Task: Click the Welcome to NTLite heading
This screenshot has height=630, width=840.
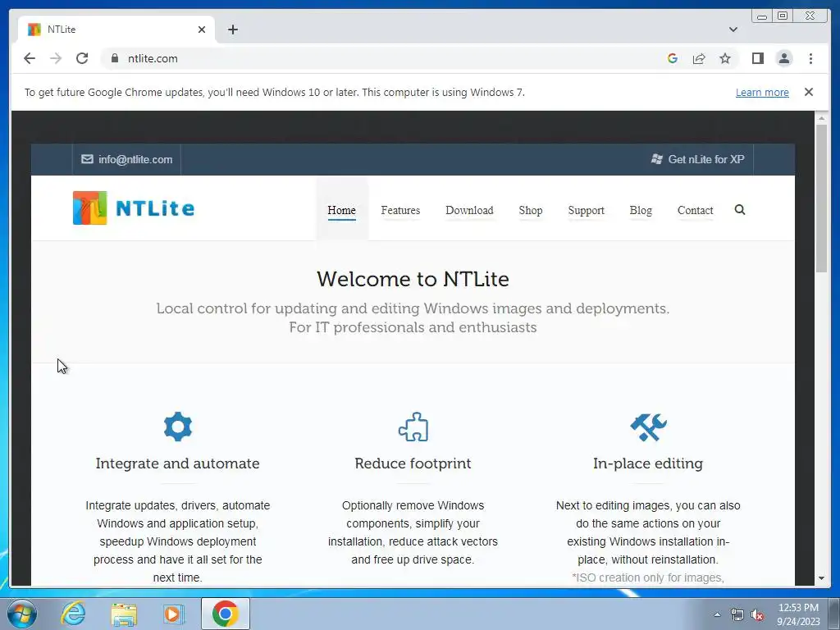Action: point(413,279)
